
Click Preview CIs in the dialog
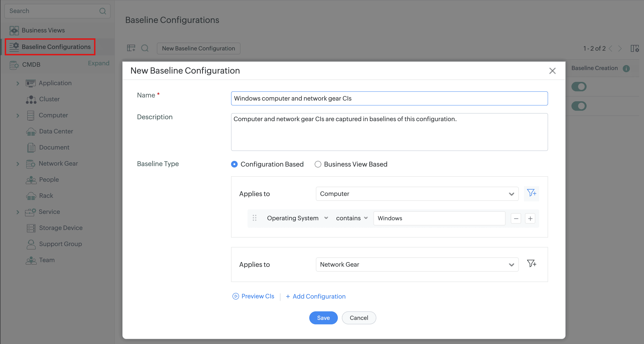tap(257, 296)
